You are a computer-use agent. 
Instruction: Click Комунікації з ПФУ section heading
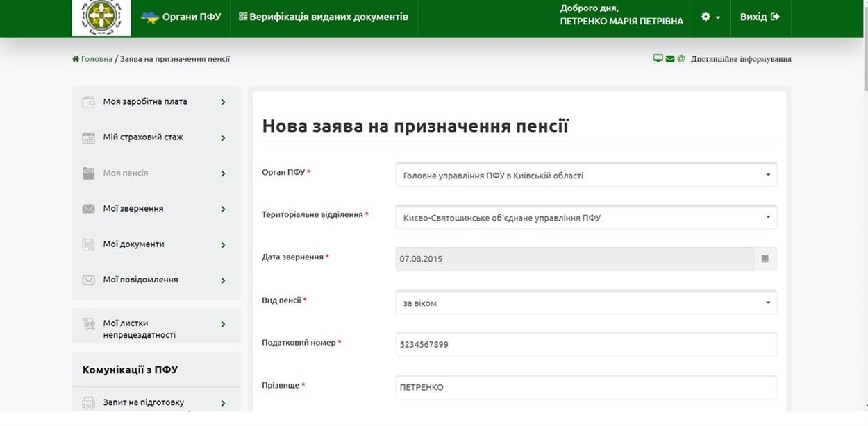pyautogui.click(x=130, y=370)
